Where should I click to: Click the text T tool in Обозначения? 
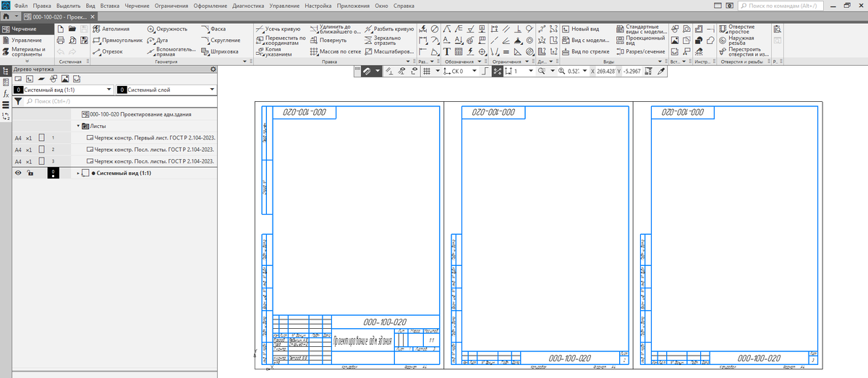coord(448,52)
